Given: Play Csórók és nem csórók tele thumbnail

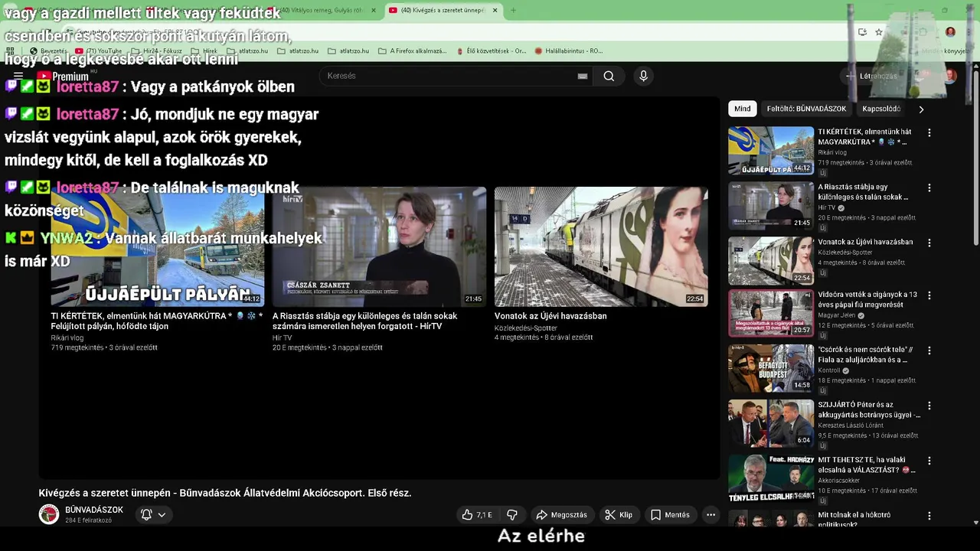Looking at the screenshot, I should (x=770, y=368).
